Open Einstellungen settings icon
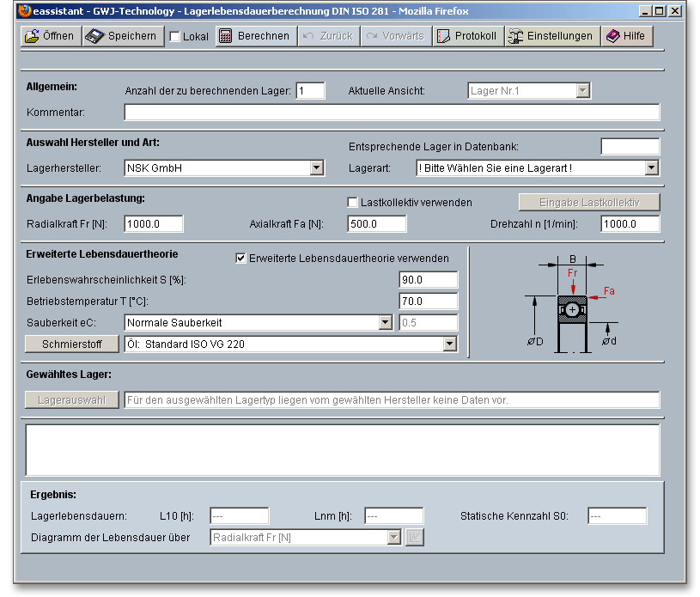Viewport: 700px width, 597px height. pos(516,36)
